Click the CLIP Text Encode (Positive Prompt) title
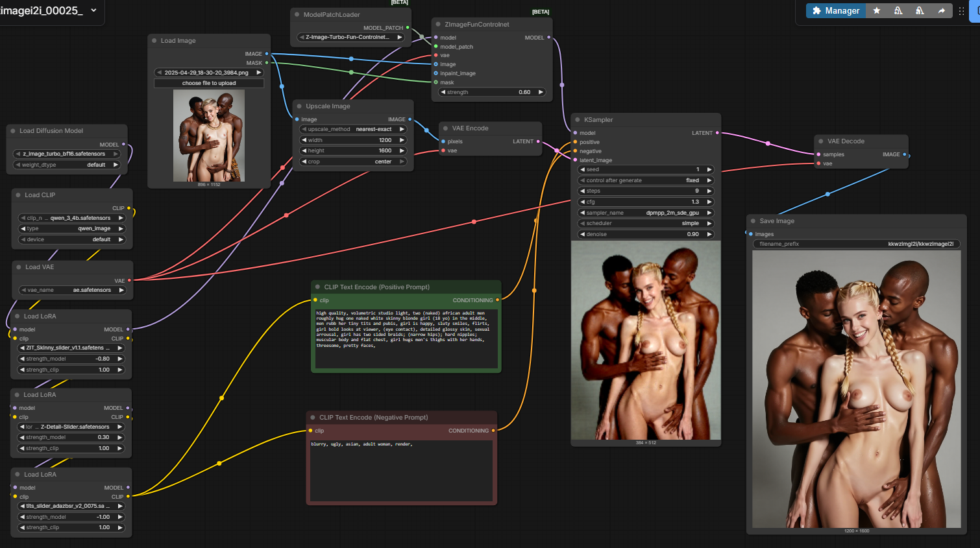Viewport: 980px width, 548px height. click(x=376, y=287)
